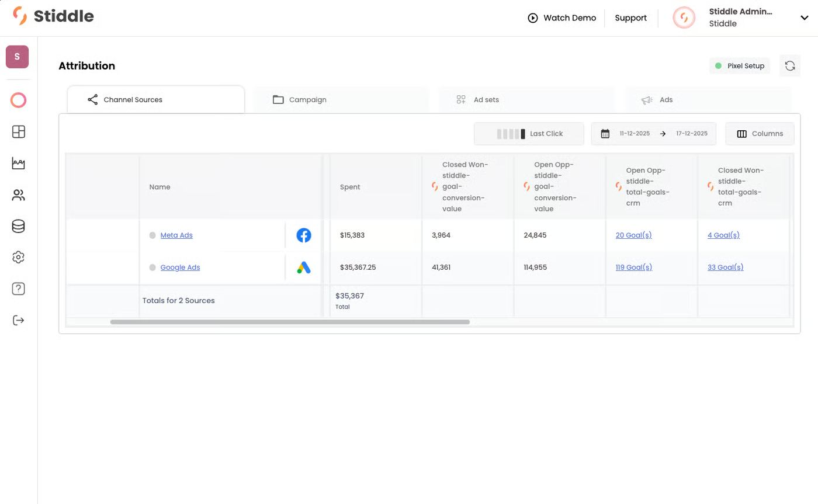Screen dimensions: 818x504
Task: Open the users sidebar icon
Action: tap(18, 195)
